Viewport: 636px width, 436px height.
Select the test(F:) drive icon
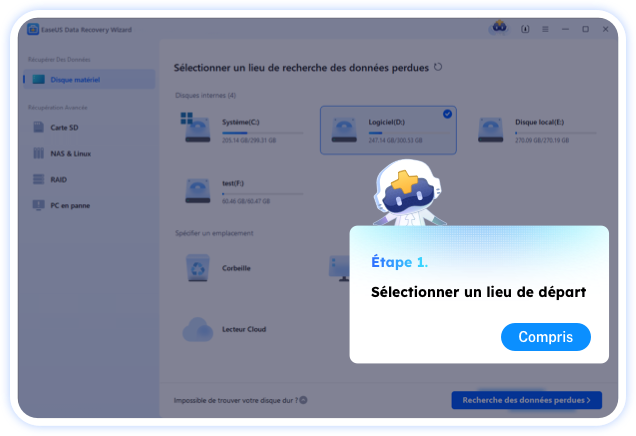point(198,191)
